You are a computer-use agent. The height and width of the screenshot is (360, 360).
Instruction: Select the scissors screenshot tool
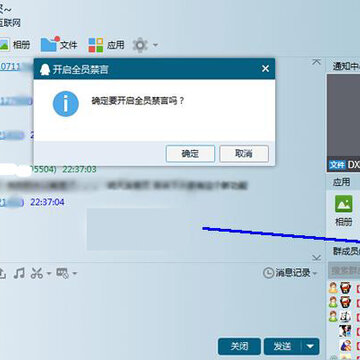[x=37, y=273]
